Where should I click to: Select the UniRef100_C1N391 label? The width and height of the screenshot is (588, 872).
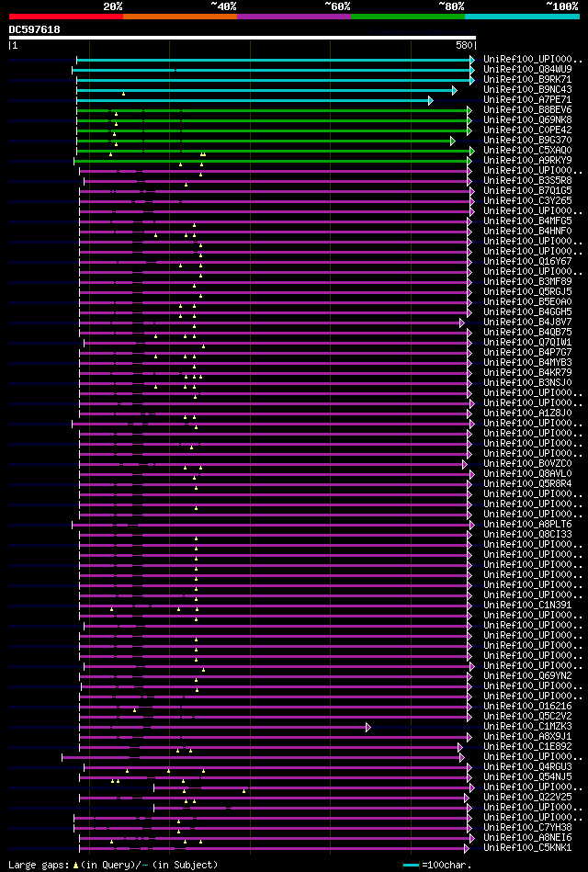click(x=527, y=605)
